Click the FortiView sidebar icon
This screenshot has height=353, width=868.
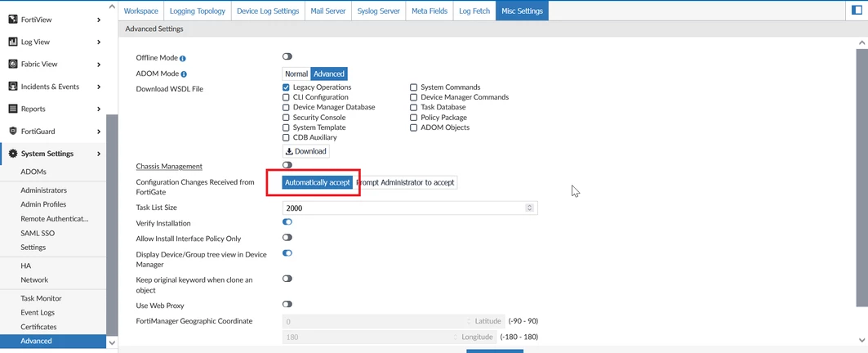(13, 20)
